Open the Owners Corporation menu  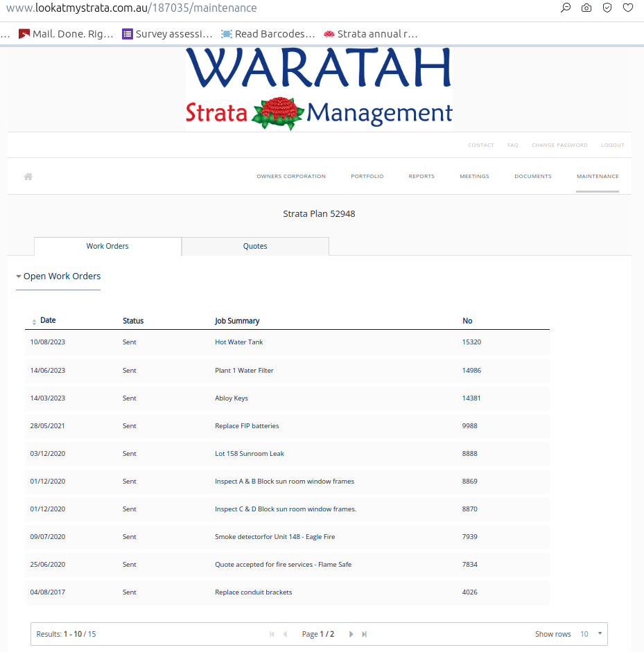tap(290, 177)
